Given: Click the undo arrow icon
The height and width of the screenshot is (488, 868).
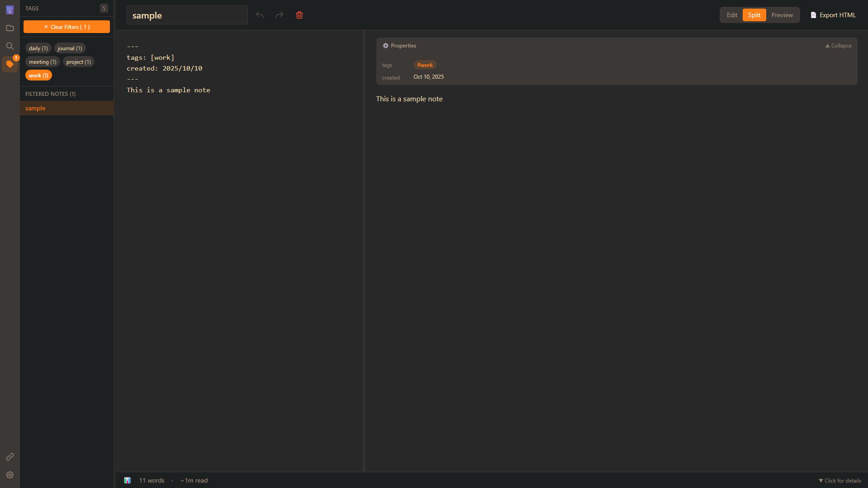Looking at the screenshot, I should (x=260, y=15).
